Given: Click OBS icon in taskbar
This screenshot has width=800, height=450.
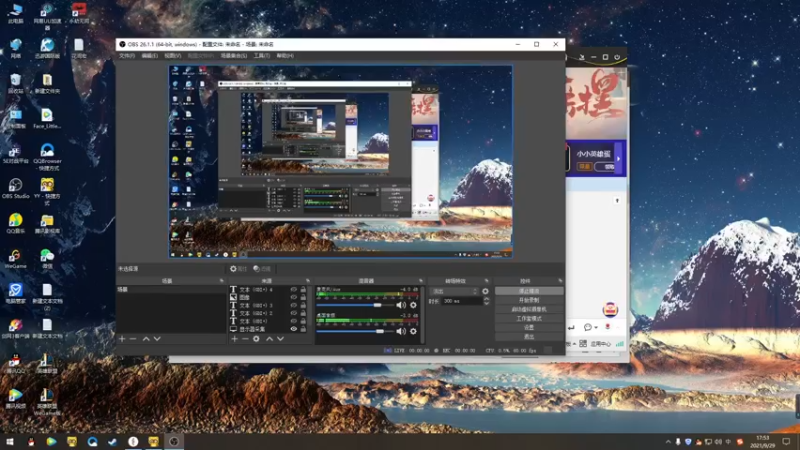Looking at the screenshot, I should pos(174,441).
